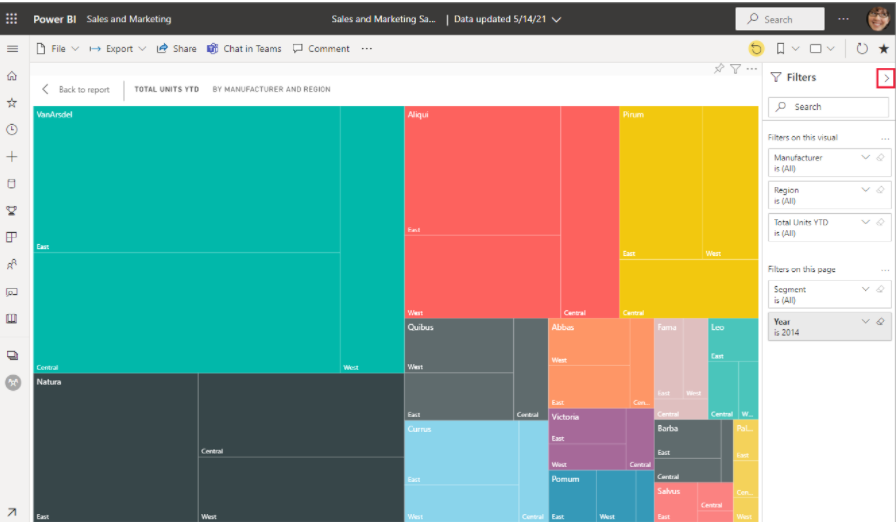Open the Bookmarks icon in toolbar
This screenshot has height=522, width=896.
click(780, 49)
